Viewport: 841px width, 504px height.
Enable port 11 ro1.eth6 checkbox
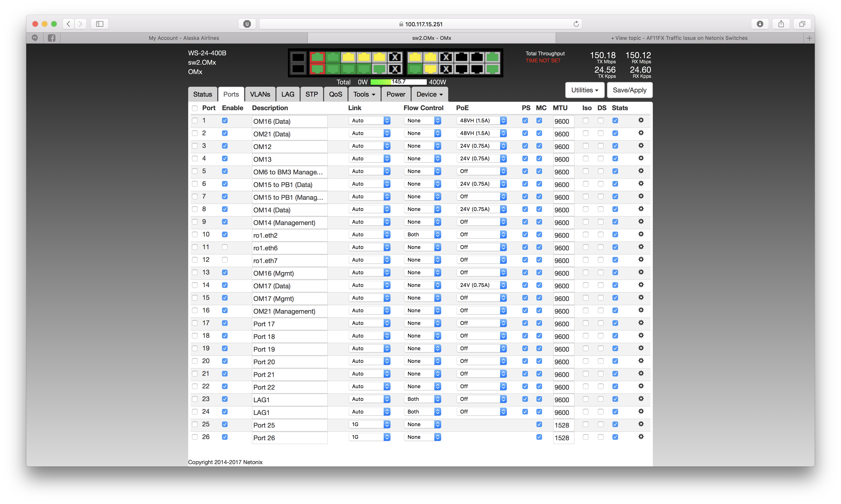coord(225,247)
